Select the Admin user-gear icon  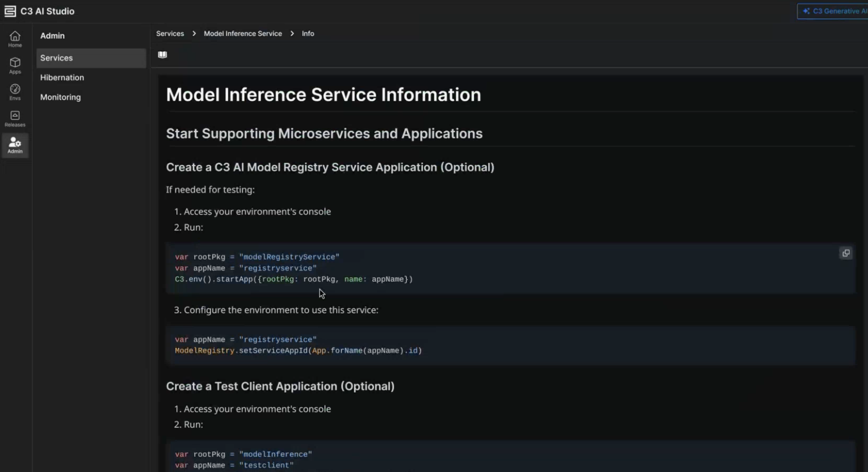pyautogui.click(x=15, y=145)
